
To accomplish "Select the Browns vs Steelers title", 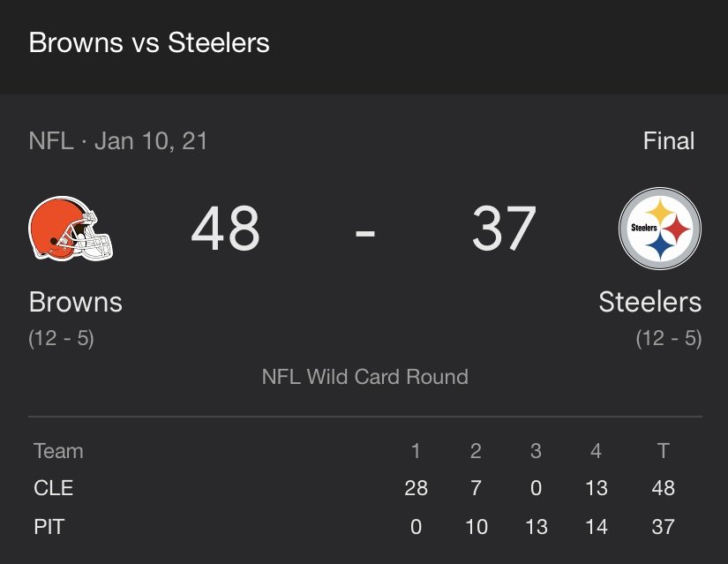I will tap(149, 42).
